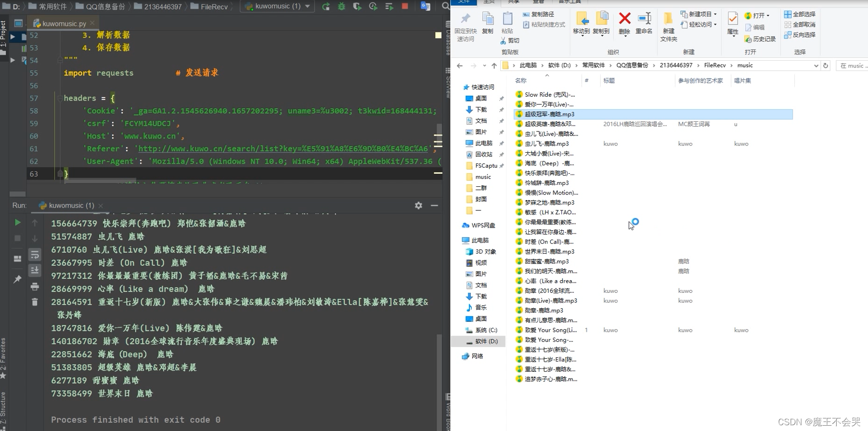
Task: Go back in Explorer navigation
Action: tap(460, 65)
